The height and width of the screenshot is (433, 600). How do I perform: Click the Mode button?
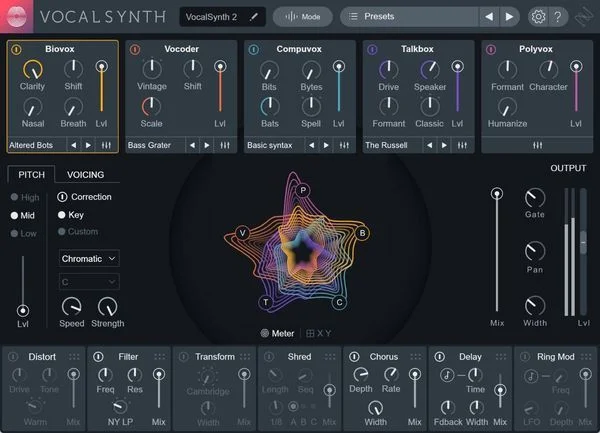click(x=303, y=16)
